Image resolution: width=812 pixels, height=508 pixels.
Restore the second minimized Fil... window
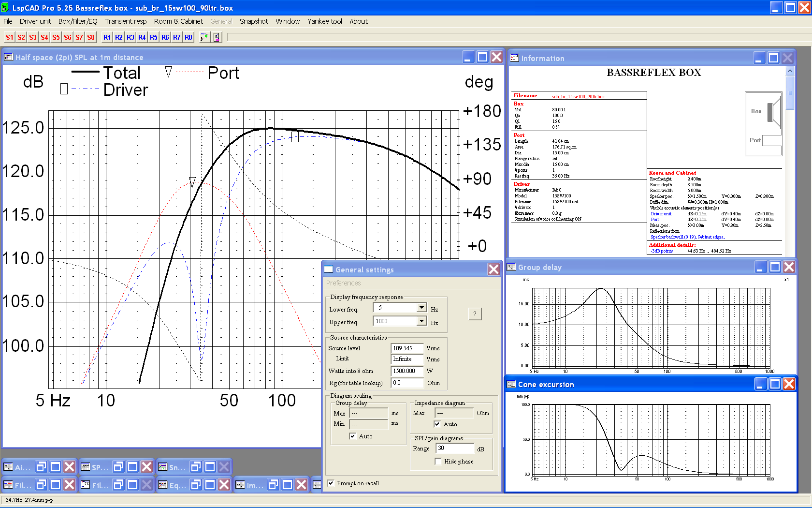coord(118,485)
